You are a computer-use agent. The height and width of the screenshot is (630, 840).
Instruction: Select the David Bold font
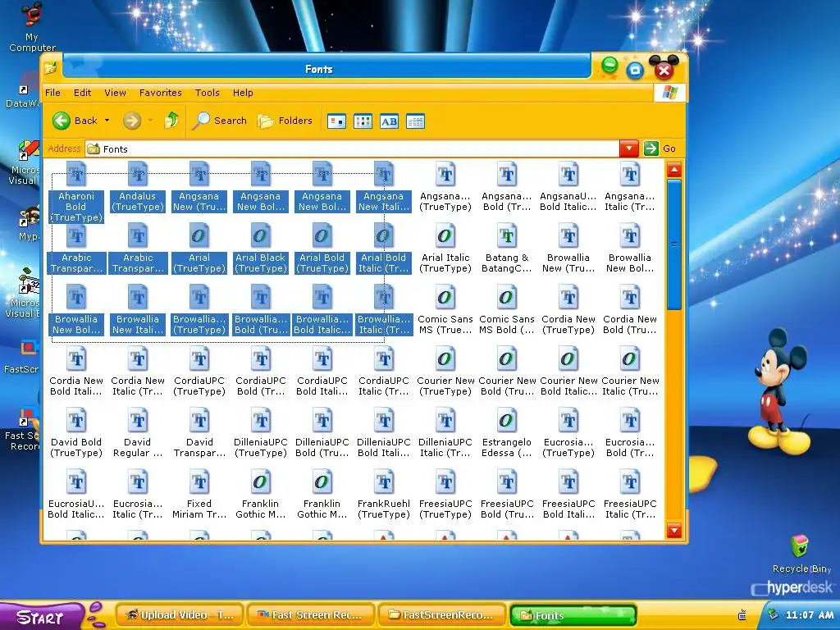(x=76, y=433)
